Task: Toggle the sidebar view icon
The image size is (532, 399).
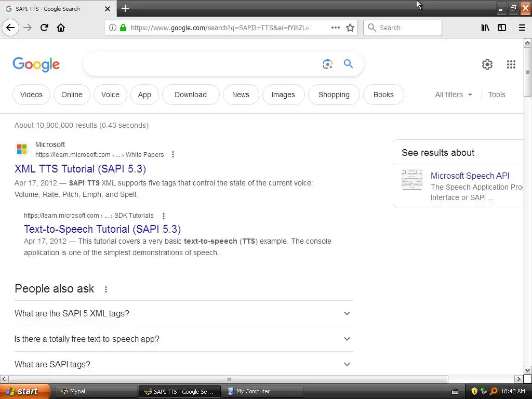Action: tap(502, 28)
